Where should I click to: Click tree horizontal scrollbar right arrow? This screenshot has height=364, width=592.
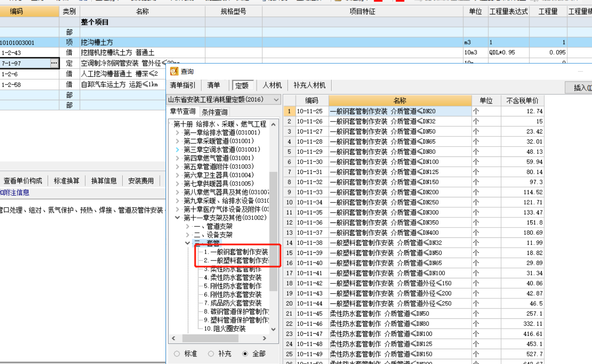click(x=264, y=338)
